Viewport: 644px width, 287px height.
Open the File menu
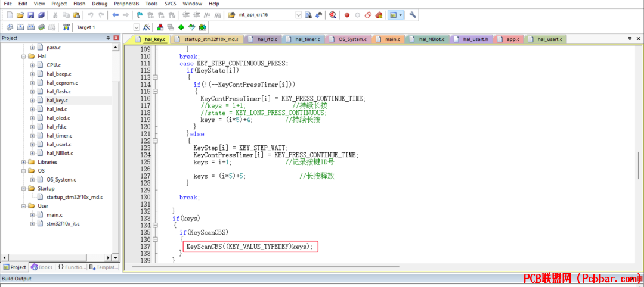(x=8, y=4)
